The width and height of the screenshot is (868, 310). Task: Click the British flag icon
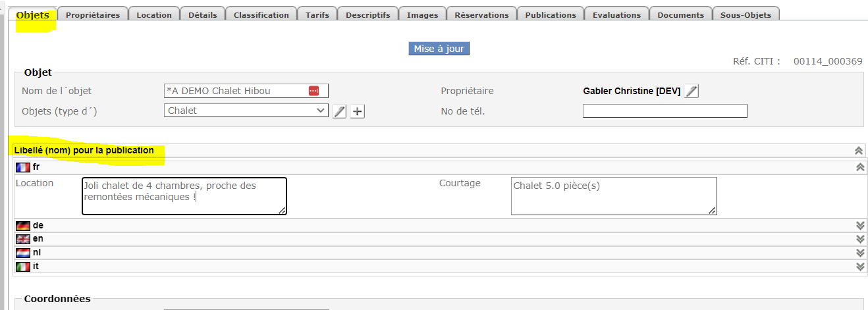tap(23, 239)
